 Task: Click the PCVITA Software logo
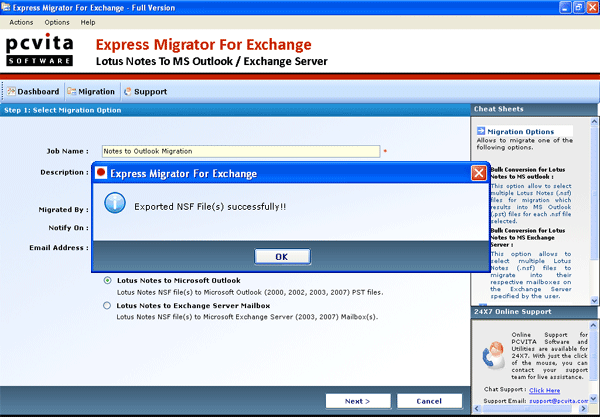[39, 51]
